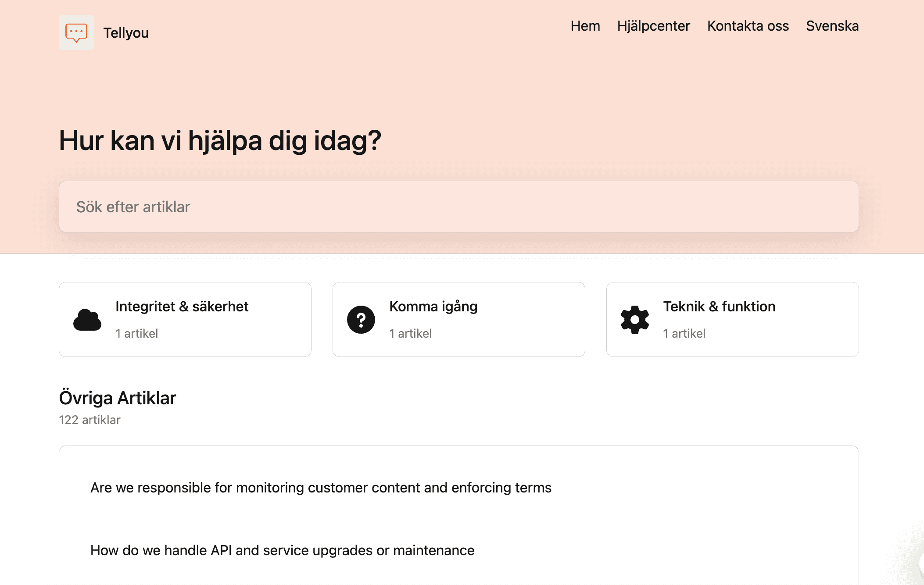Click the 122 artiklar count text
Screen dimensions: 924x585
click(x=90, y=420)
